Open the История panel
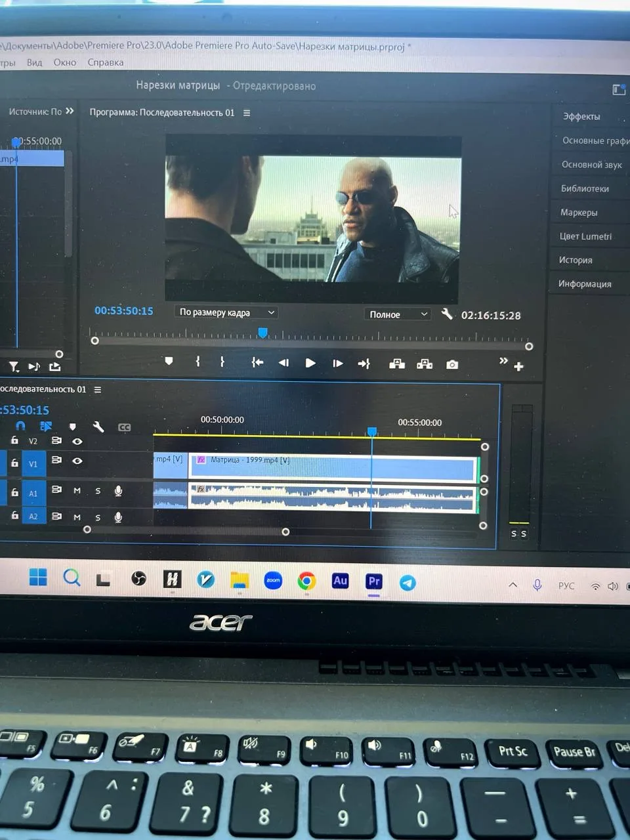The width and height of the screenshot is (630, 840). point(576,260)
